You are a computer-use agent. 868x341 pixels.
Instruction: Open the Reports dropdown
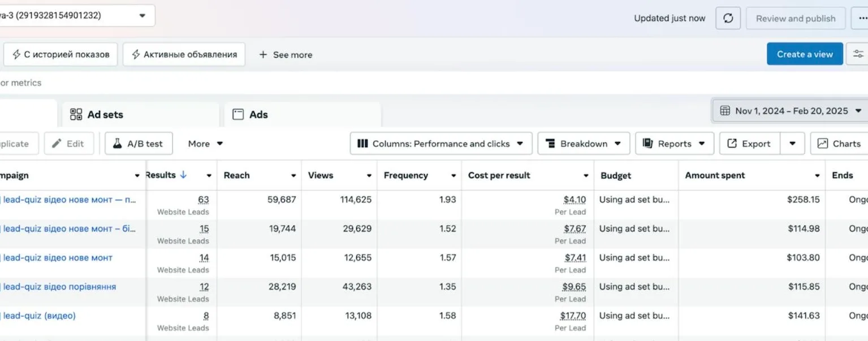[675, 144]
